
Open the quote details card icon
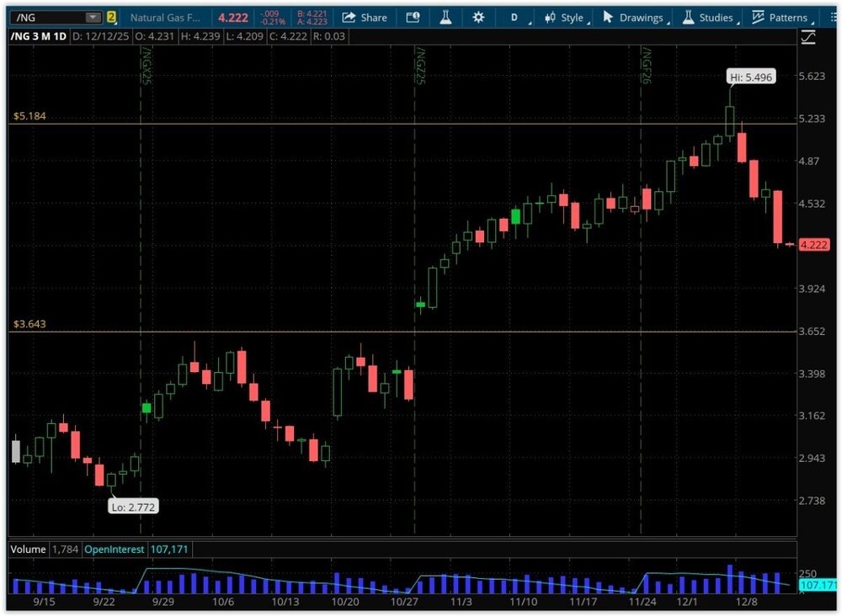point(413,17)
